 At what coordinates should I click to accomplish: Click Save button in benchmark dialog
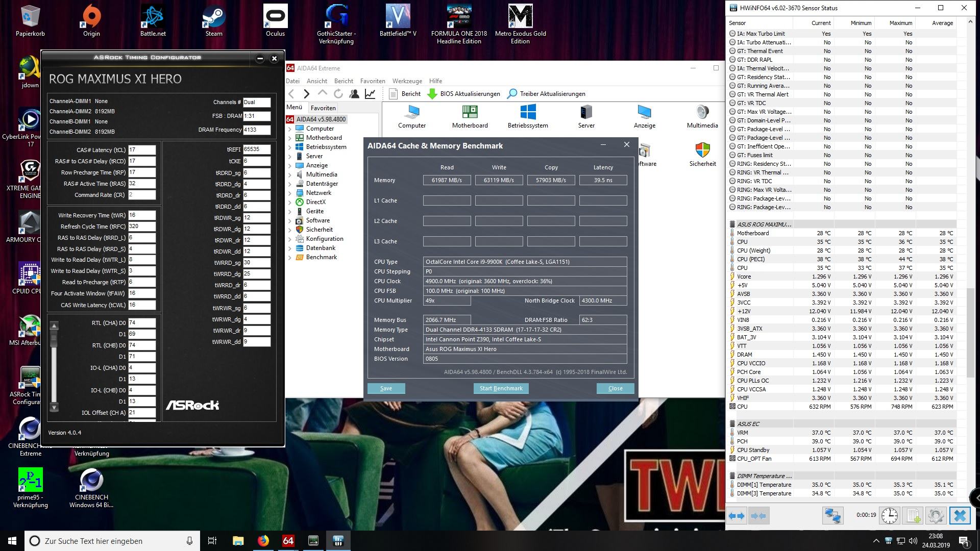(386, 388)
